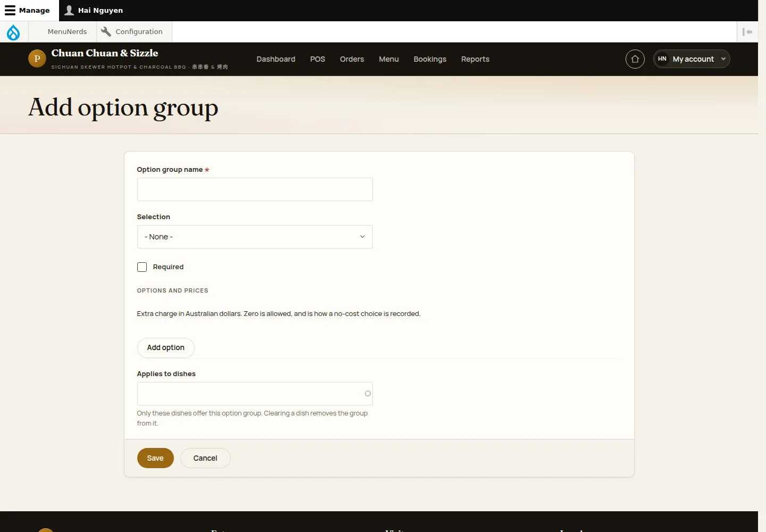The height and width of the screenshot is (532, 766).
Task: Cancel adding the option group
Action: point(205,458)
